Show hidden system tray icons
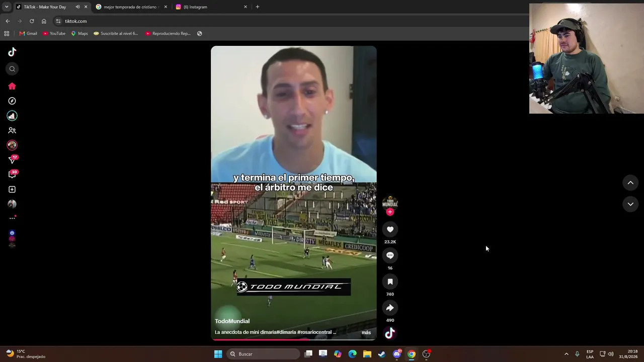The width and height of the screenshot is (644, 362). tap(566, 354)
